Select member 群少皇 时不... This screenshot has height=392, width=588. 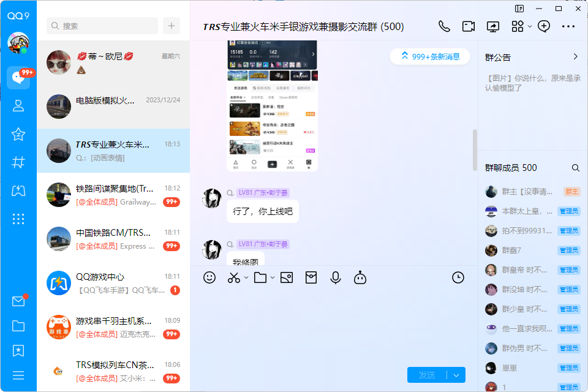532,309
